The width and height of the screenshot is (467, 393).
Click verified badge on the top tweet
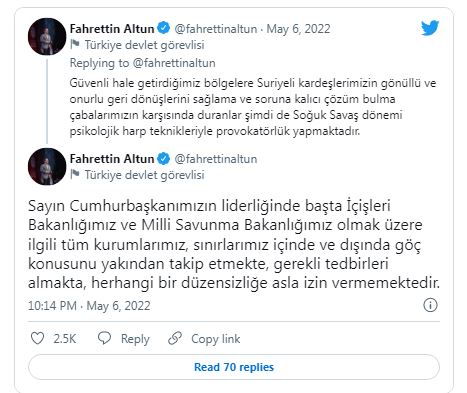click(163, 28)
